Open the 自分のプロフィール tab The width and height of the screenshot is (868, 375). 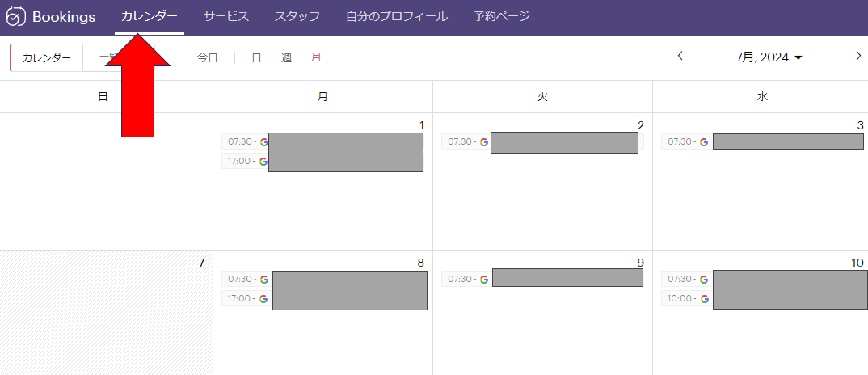pyautogui.click(x=397, y=17)
